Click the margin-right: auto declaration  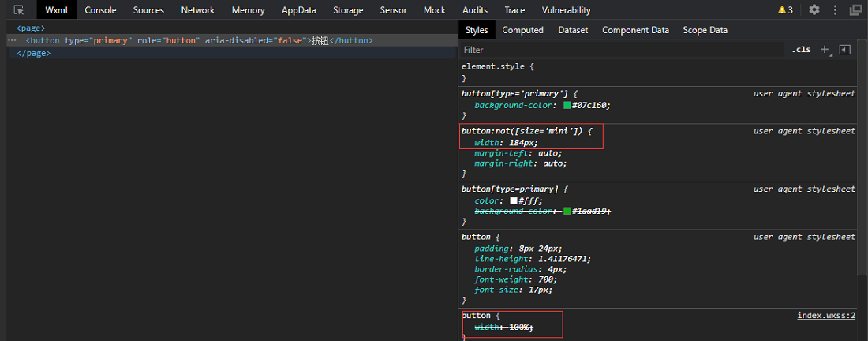521,163
